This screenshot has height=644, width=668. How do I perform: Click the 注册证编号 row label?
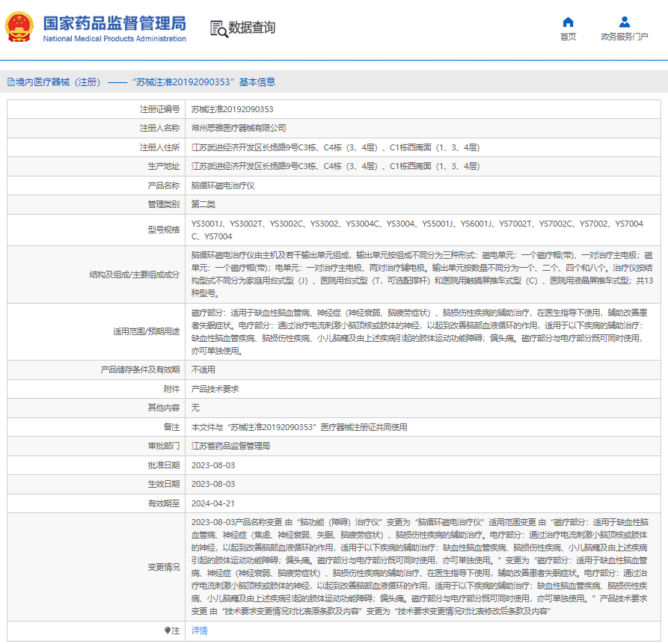point(160,109)
